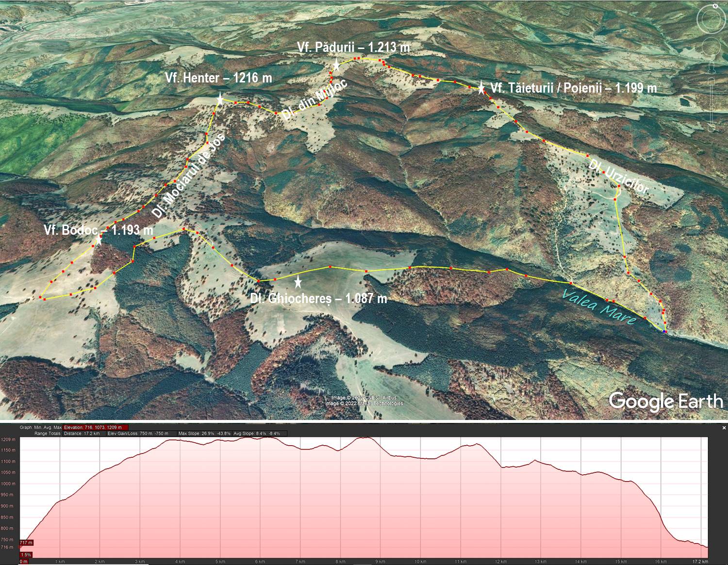Viewport: 728px width, 565px height.
Task: Click the Max Slope stats box
Action: tap(204, 433)
